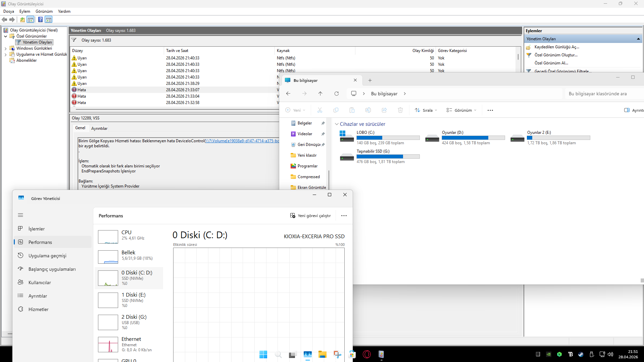Click the Copy icon in File Explorer toolbar

(336, 110)
